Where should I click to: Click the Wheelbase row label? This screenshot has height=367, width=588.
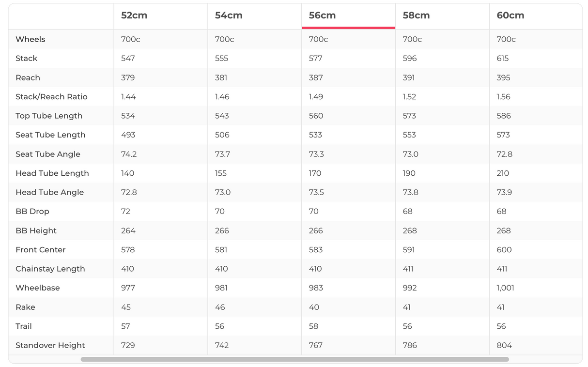[37, 288]
